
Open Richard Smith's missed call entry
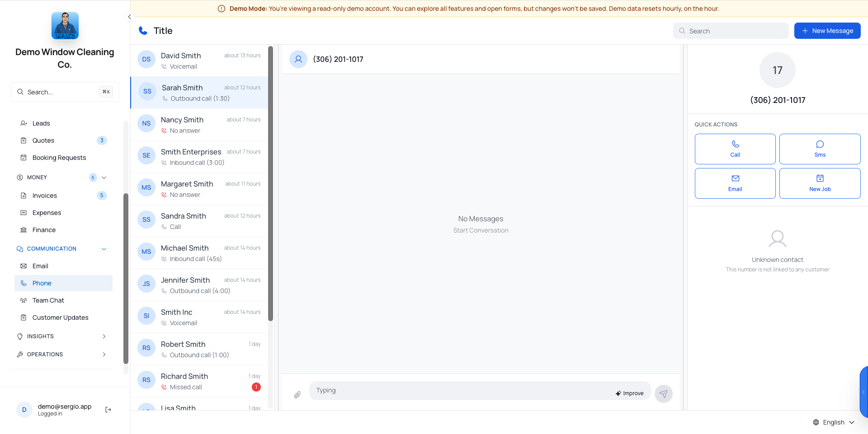199,381
